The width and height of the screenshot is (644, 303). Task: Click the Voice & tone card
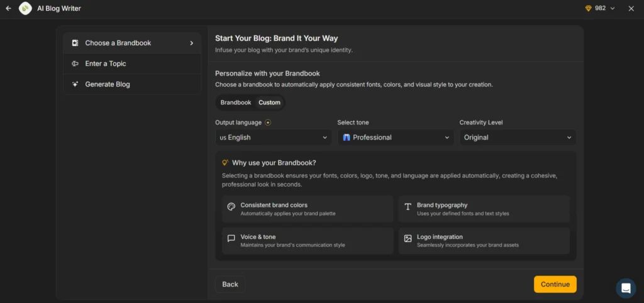click(308, 241)
